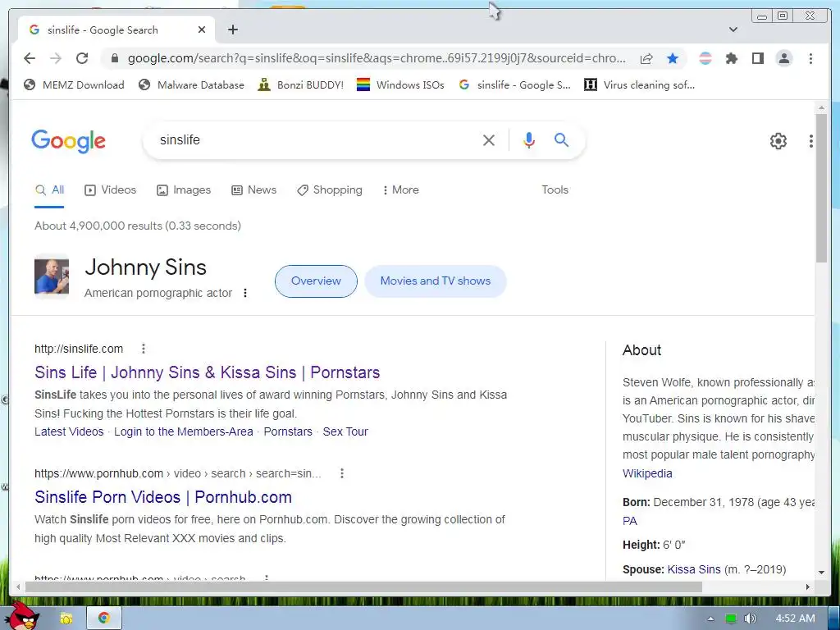Close the sinslife Google Search tab

tap(202, 30)
